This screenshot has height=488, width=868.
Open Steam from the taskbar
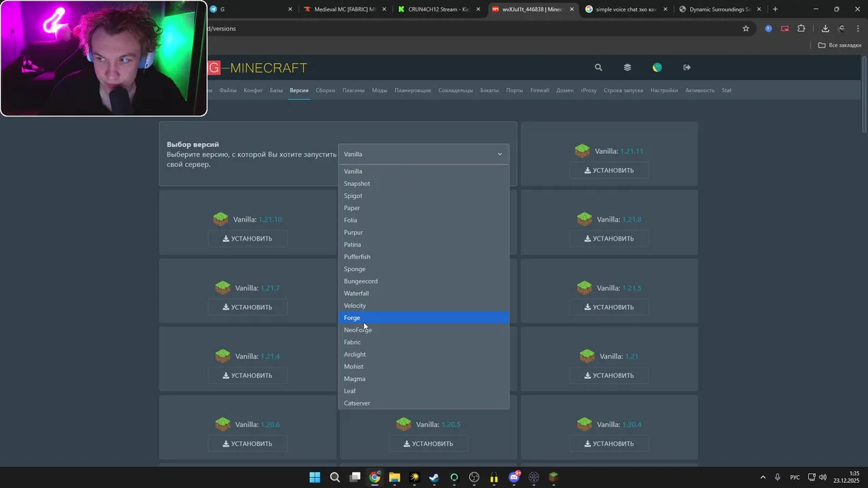click(x=434, y=477)
